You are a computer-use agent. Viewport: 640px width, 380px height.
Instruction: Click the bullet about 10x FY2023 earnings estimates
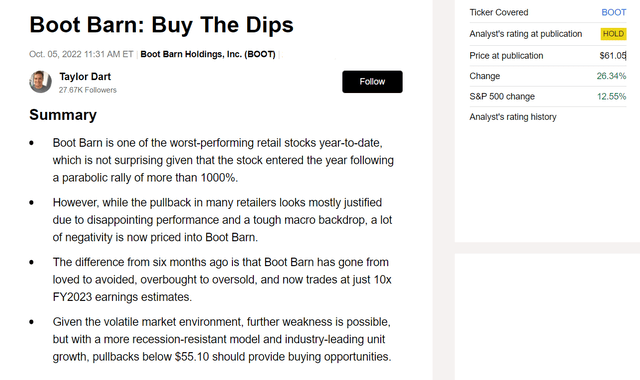222,280
